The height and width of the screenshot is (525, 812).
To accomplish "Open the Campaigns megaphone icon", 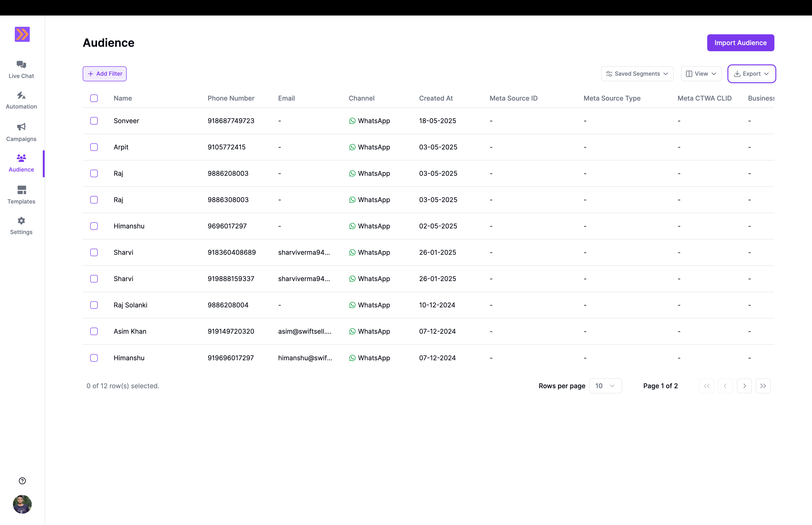I will coord(21,127).
